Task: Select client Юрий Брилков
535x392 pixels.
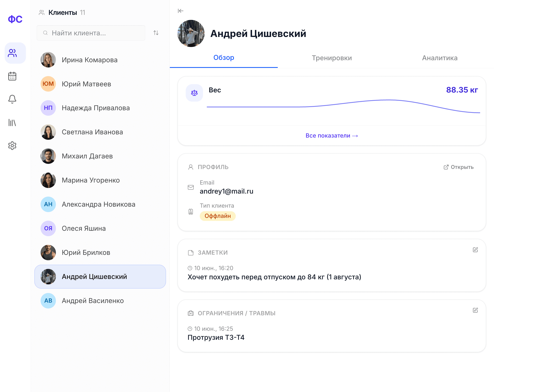Action: (x=100, y=252)
